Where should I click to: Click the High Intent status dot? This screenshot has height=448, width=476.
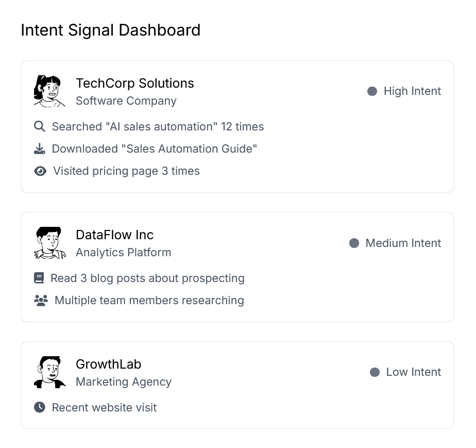[x=372, y=91]
